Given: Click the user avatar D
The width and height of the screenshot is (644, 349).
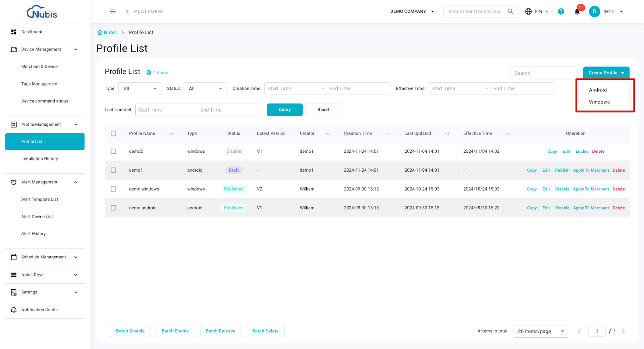Looking at the screenshot, I should coord(594,11).
